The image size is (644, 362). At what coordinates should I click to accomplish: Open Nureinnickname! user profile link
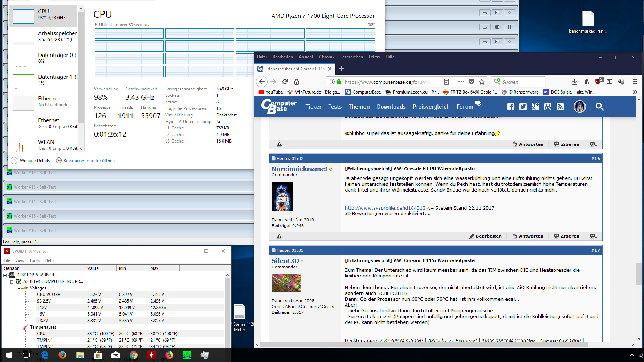pyautogui.click(x=299, y=169)
